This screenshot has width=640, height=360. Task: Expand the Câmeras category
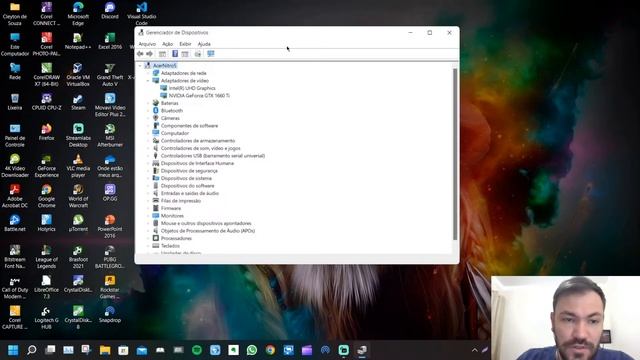[148, 118]
